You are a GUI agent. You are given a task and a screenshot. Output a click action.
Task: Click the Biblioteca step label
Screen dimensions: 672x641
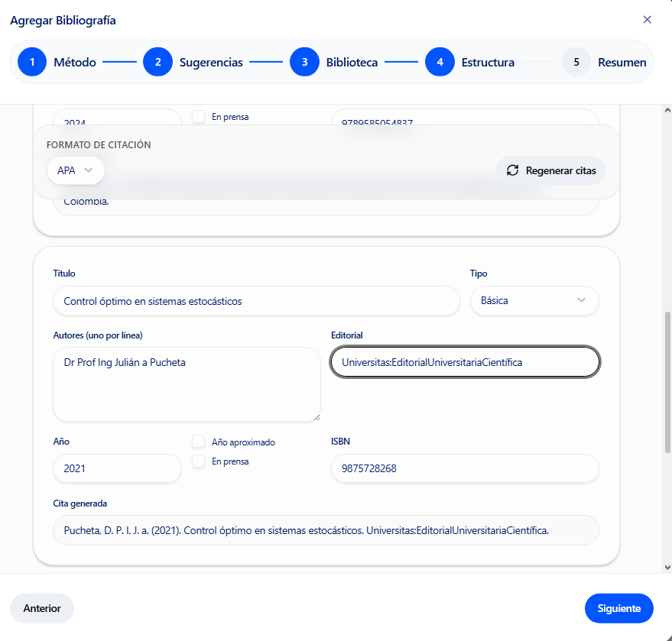pyautogui.click(x=352, y=63)
